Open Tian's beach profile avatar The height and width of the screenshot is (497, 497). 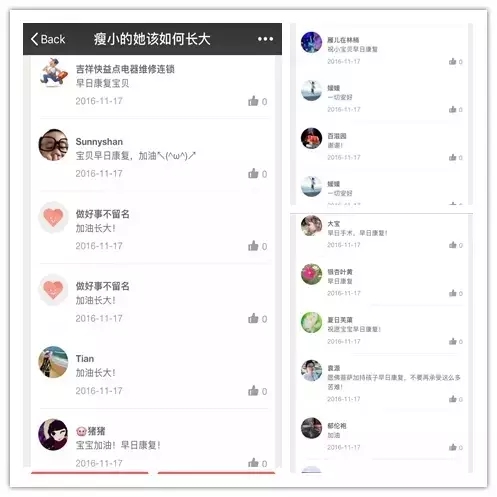(53, 362)
